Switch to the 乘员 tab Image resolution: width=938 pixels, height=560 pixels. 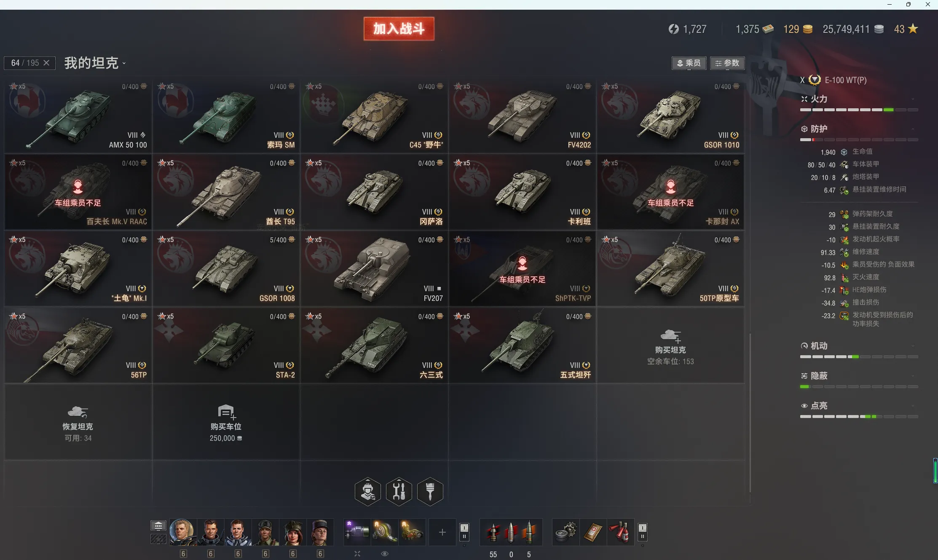tap(689, 63)
